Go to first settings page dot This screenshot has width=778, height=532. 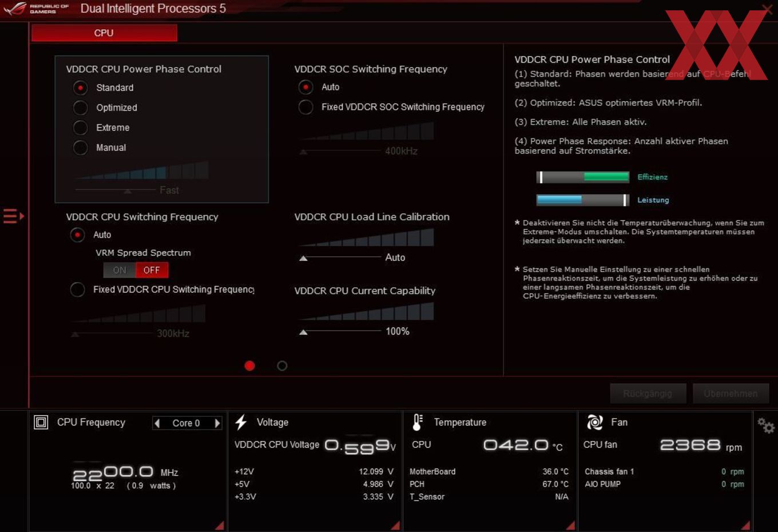(x=249, y=366)
